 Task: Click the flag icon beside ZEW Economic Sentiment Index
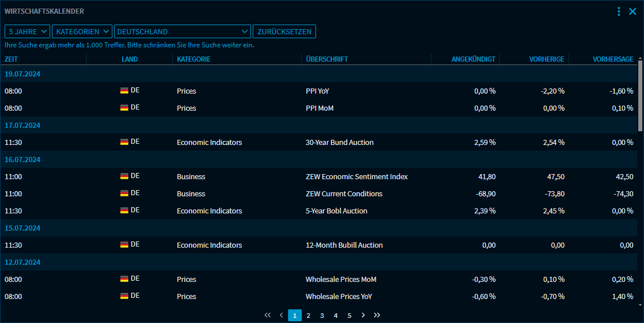pyautogui.click(x=124, y=176)
